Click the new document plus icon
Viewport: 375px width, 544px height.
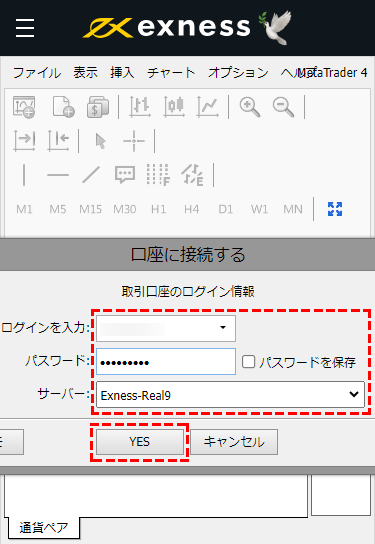pos(63,107)
